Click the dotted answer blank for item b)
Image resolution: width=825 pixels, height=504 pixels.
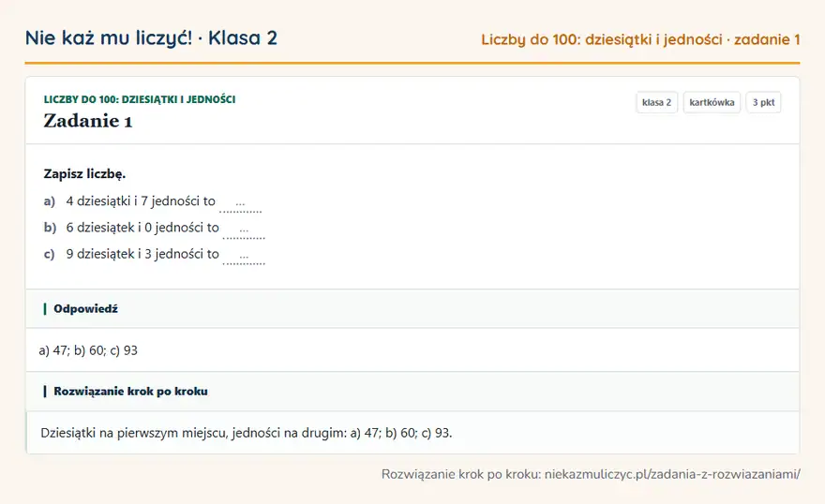point(244,231)
